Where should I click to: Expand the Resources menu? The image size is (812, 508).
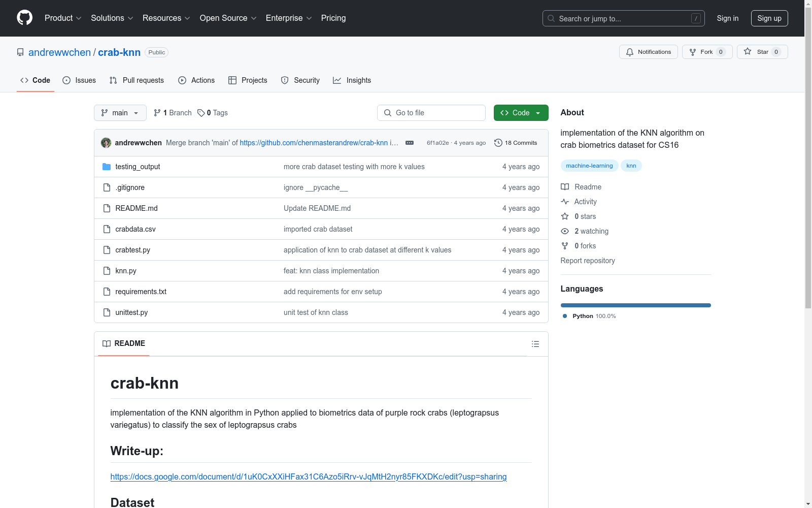tap(166, 18)
